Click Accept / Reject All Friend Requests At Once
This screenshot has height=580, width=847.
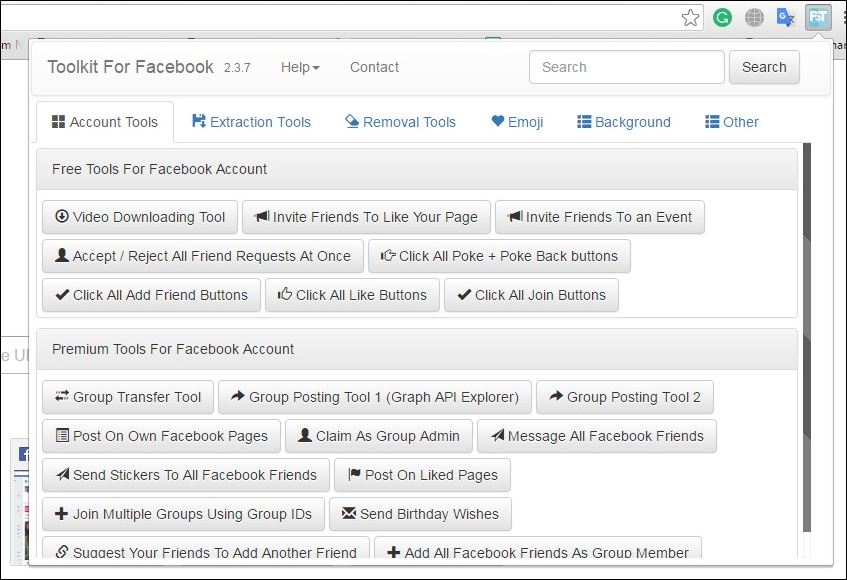coord(203,256)
